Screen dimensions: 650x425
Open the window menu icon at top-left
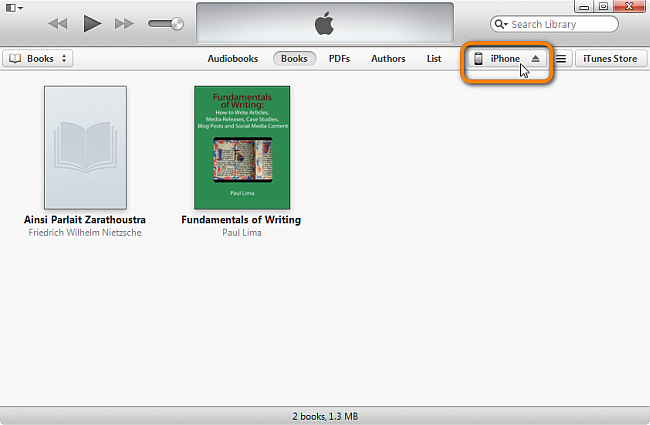point(14,8)
